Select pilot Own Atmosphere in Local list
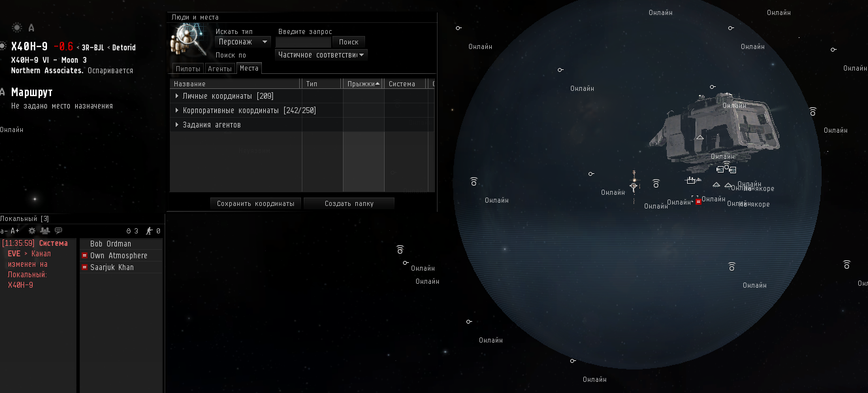 click(121, 256)
